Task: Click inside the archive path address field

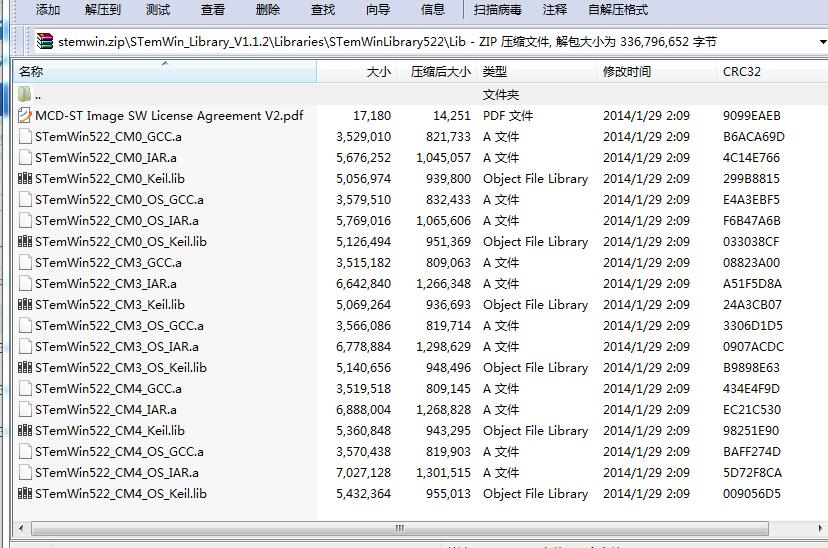Action: [x=428, y=42]
